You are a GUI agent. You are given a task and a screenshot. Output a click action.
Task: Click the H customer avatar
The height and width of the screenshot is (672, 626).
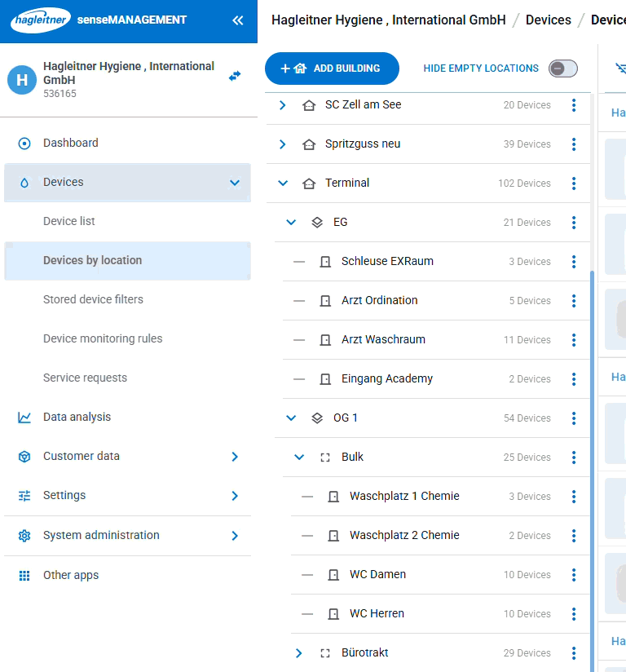pos(22,80)
